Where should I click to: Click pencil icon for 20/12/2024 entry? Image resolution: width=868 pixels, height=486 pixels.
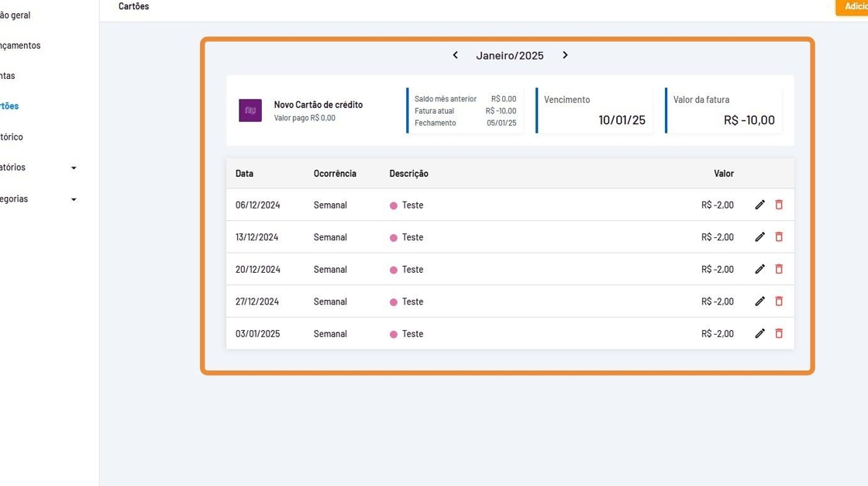coord(759,269)
